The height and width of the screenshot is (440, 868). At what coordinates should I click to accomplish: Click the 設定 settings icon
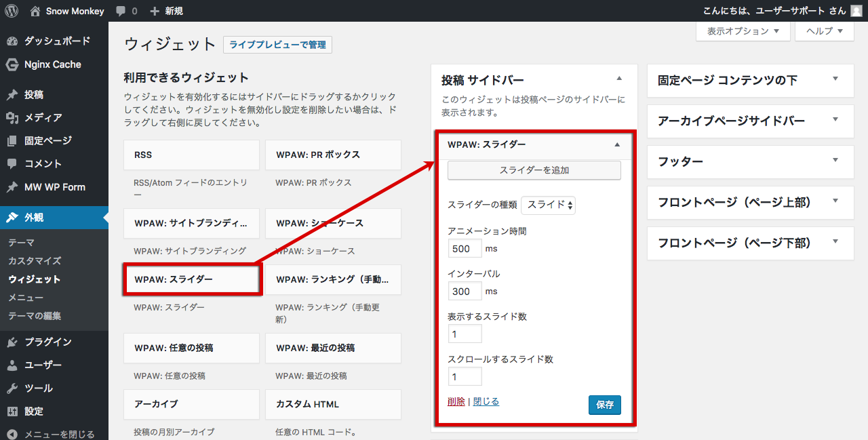(12, 412)
